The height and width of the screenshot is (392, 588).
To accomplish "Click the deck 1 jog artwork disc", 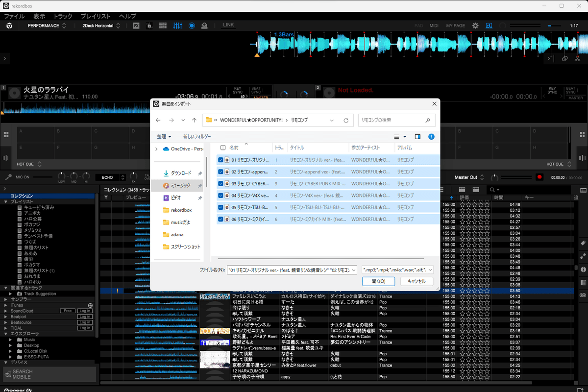I will coord(15,92).
